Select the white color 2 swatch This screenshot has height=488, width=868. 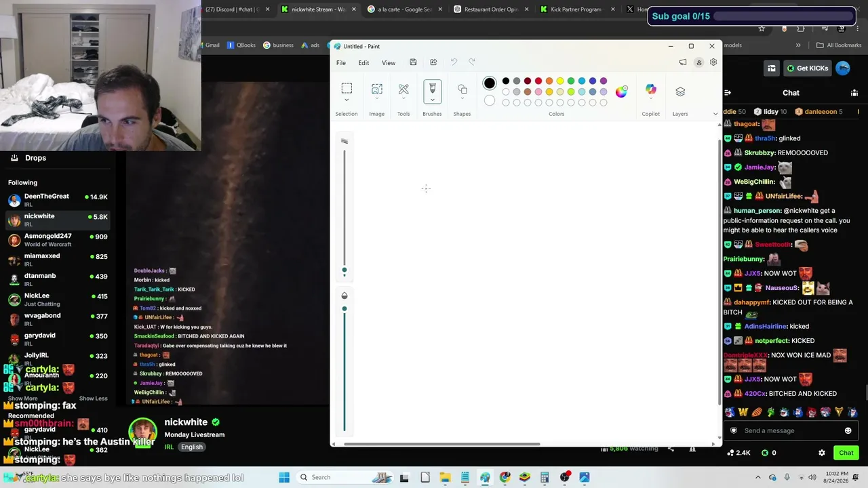[x=490, y=101]
